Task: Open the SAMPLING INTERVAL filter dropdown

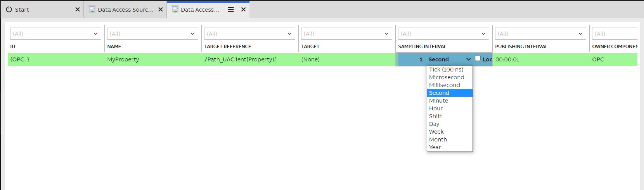Action: tap(484, 34)
